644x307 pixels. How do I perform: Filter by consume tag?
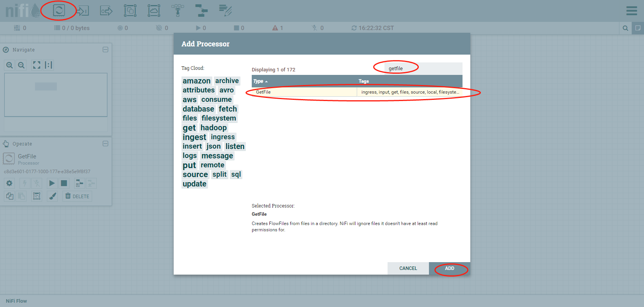217,99
